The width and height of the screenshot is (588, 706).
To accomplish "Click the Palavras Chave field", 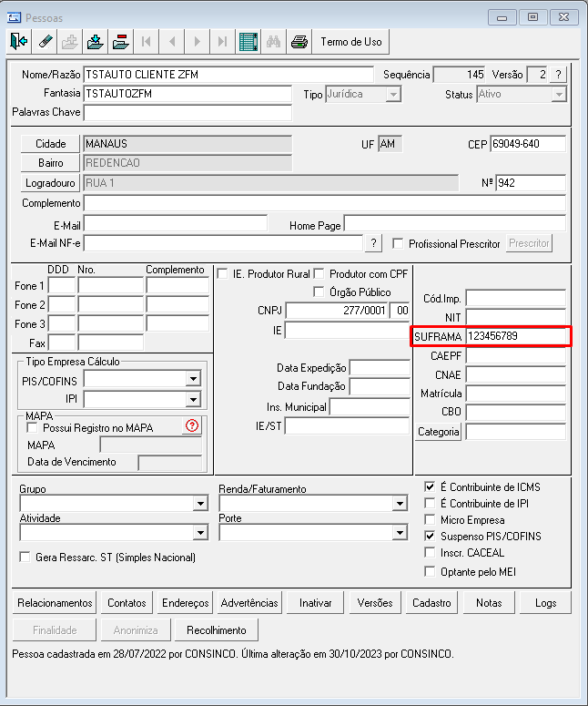I will (188, 113).
